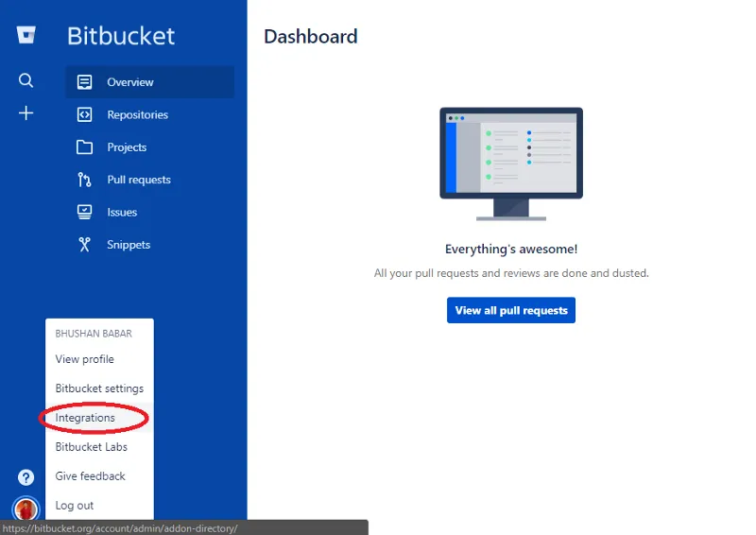Open Issues in sidebar
This screenshot has height=535, width=756.
coord(150,213)
